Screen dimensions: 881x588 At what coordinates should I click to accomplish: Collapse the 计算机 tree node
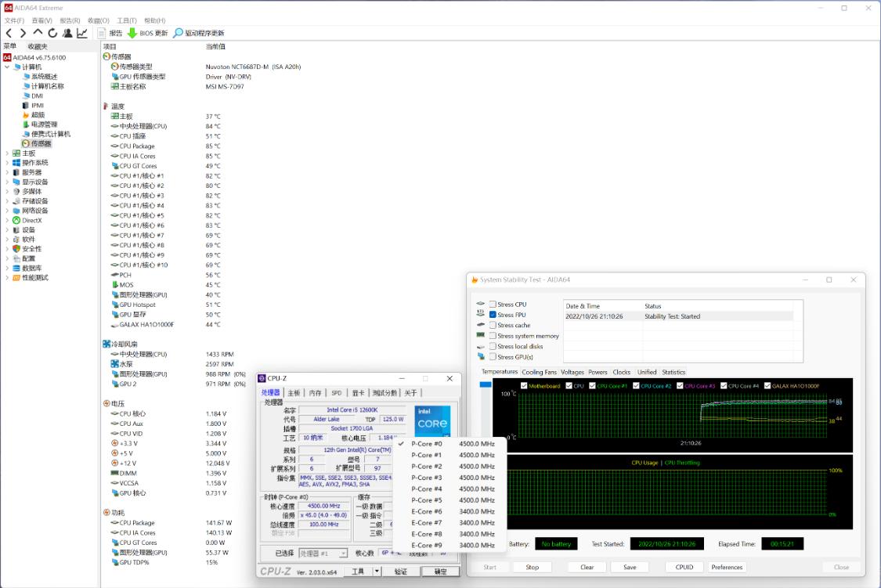coord(7,67)
